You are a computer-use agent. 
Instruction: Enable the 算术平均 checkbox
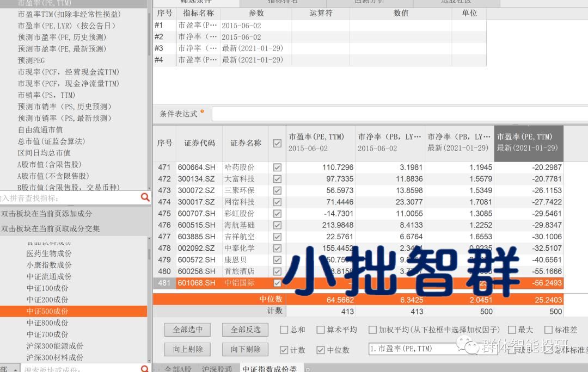pos(320,330)
